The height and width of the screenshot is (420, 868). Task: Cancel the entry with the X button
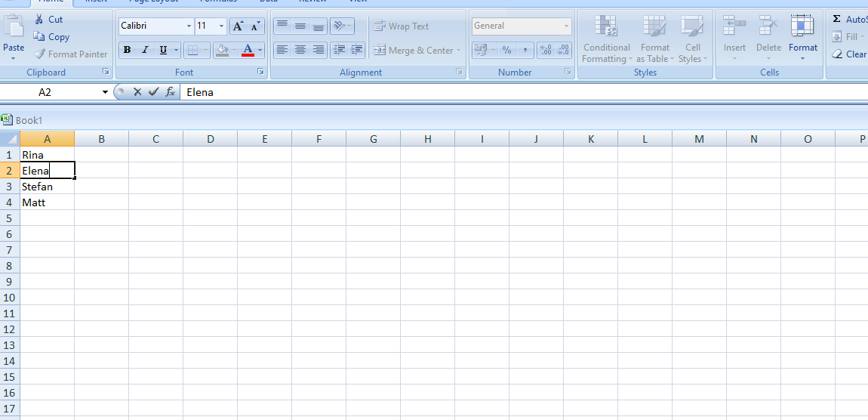click(137, 92)
